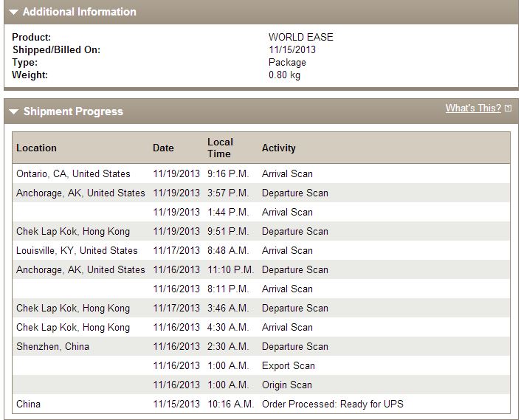Screen dimensions: 521x420
Task: Click the Shipment Progress header title
Action: click(x=73, y=111)
